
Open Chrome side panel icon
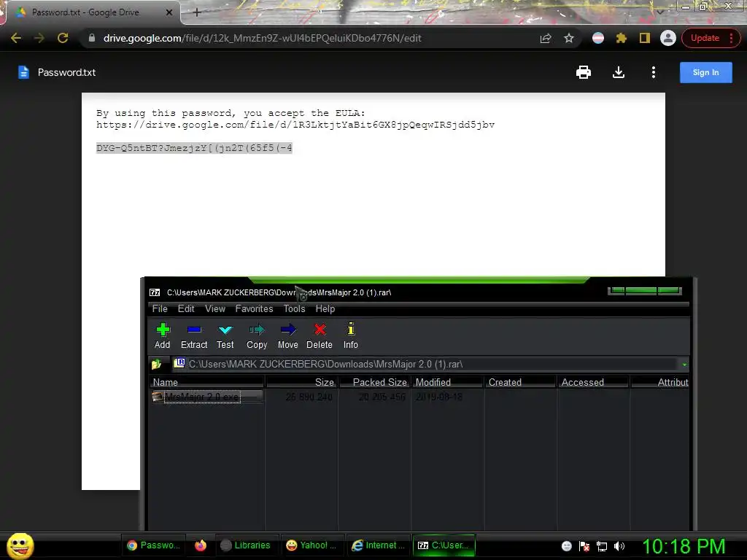(x=645, y=38)
